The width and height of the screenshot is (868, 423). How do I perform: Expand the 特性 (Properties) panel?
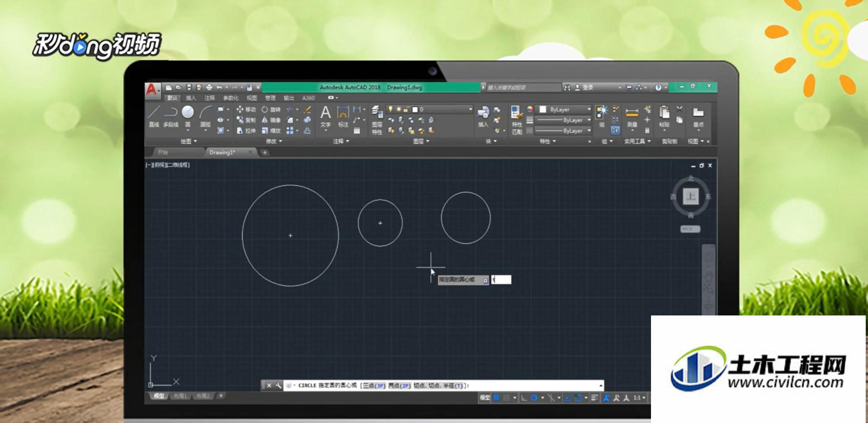click(547, 141)
